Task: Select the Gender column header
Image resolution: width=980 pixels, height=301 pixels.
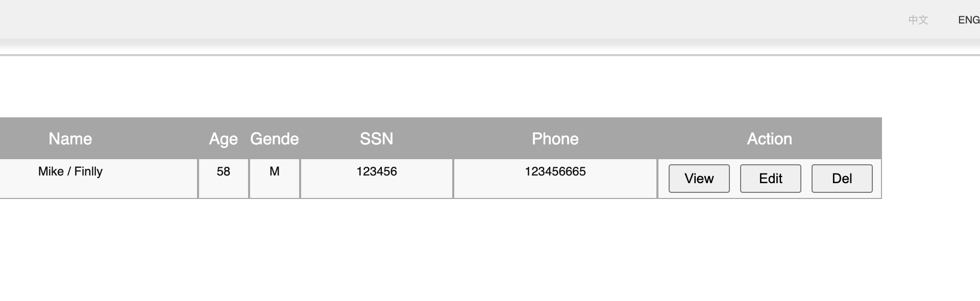Action: (x=275, y=139)
